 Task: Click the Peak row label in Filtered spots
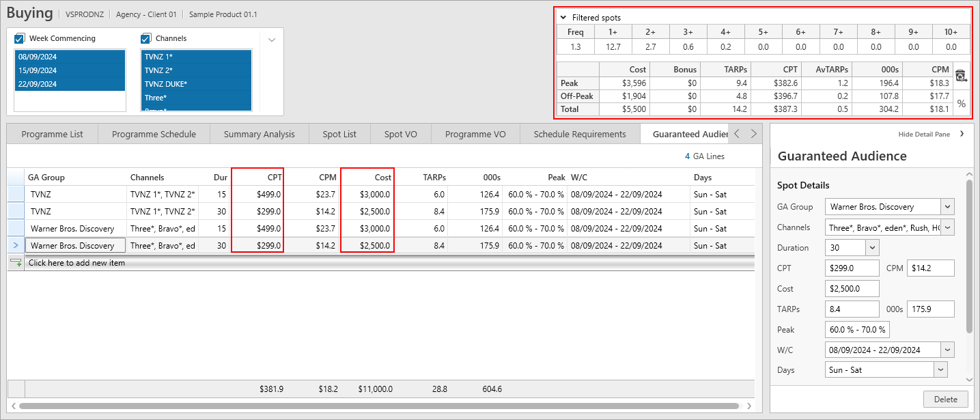pyautogui.click(x=578, y=83)
